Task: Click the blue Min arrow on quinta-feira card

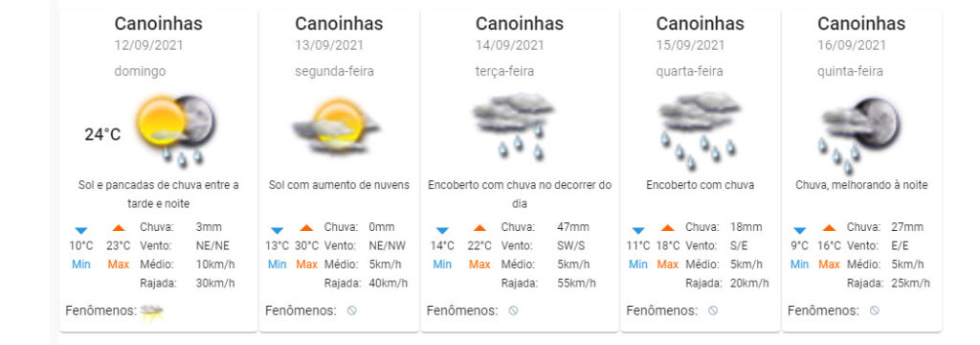Action: click(x=799, y=230)
